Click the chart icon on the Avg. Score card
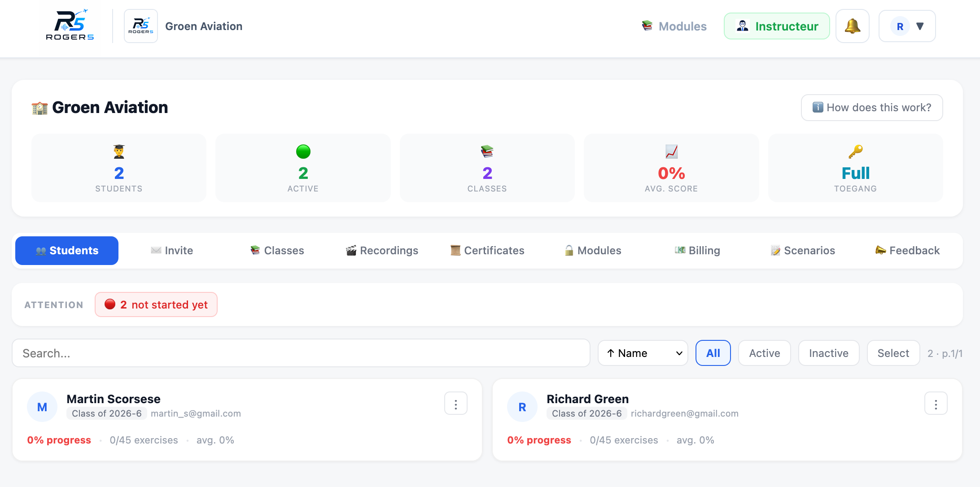The width and height of the screenshot is (980, 487). [671, 152]
